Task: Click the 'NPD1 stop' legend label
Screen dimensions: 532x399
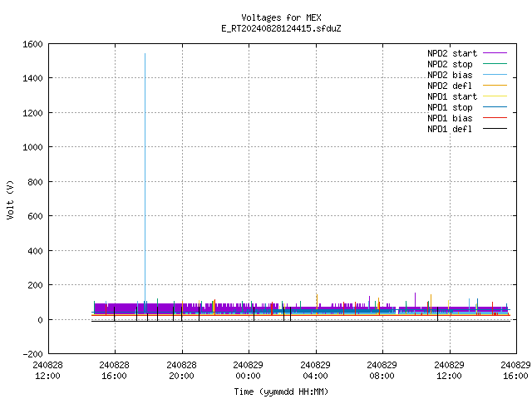Action: tap(450, 107)
